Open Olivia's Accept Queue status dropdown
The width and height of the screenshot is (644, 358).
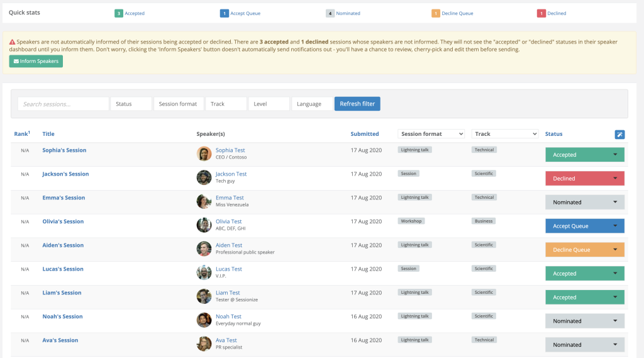pyautogui.click(x=584, y=227)
